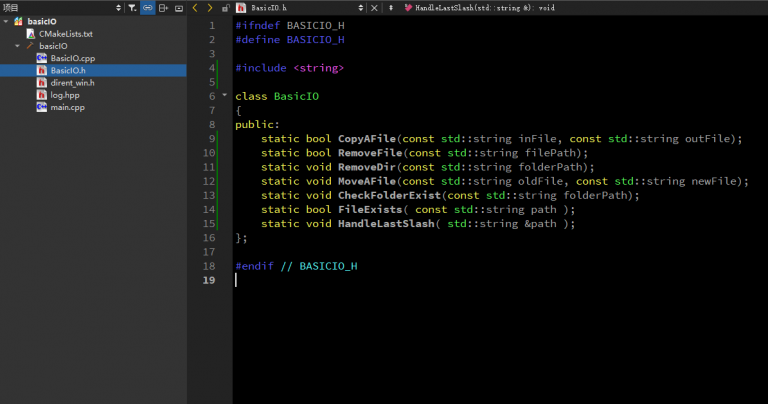Image resolution: width=768 pixels, height=404 pixels.
Task: Open dirent_win.h from the tree
Action: tap(72, 82)
